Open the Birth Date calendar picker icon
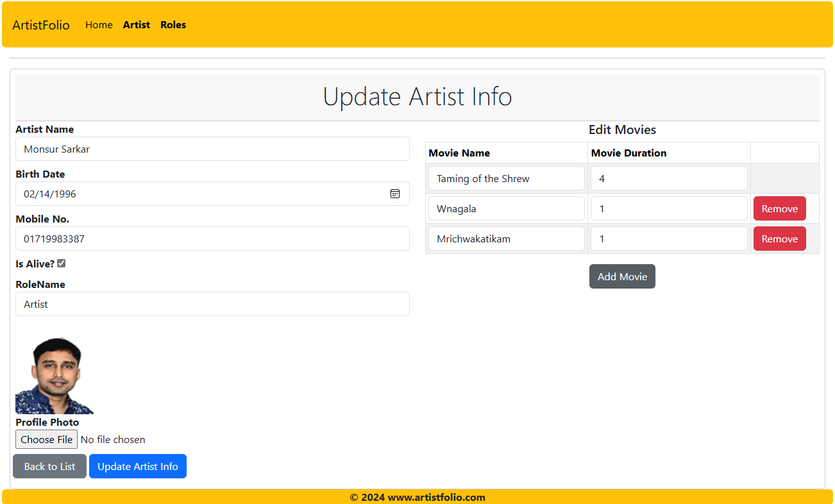 (395, 194)
